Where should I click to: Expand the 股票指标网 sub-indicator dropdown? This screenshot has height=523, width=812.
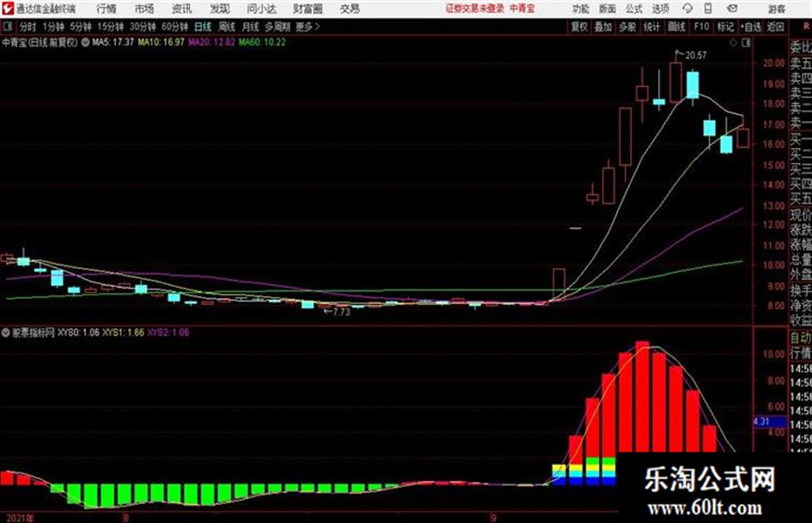6,332
